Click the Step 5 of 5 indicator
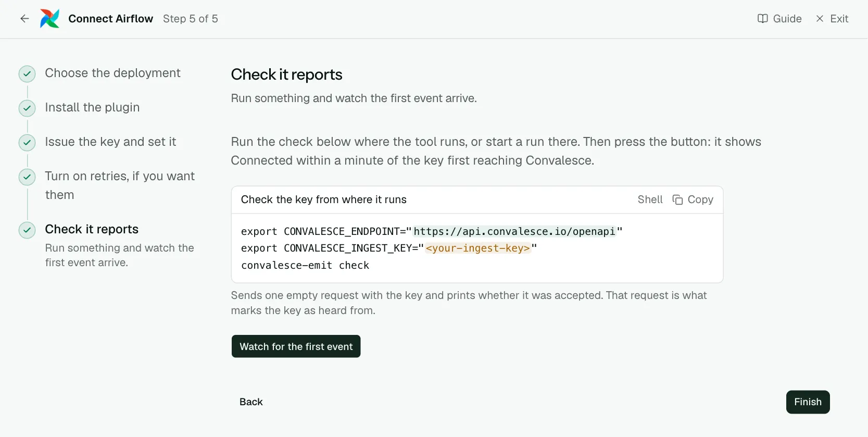 (x=191, y=19)
